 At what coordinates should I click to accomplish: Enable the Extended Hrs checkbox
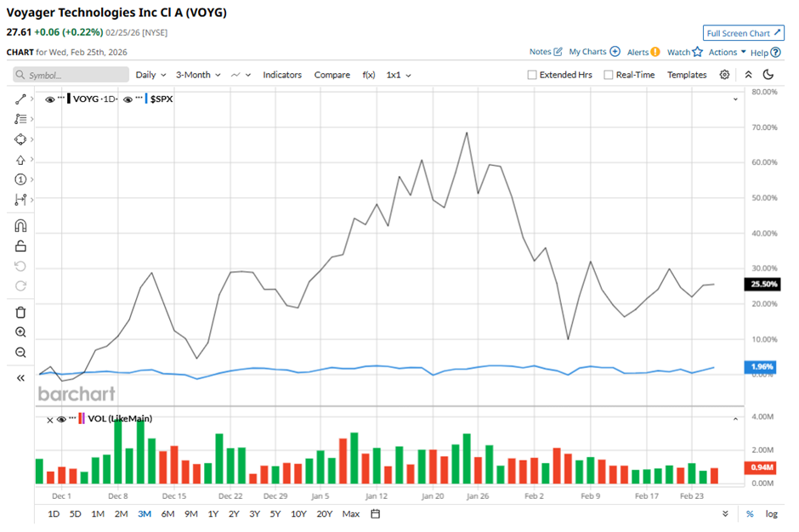click(532, 75)
